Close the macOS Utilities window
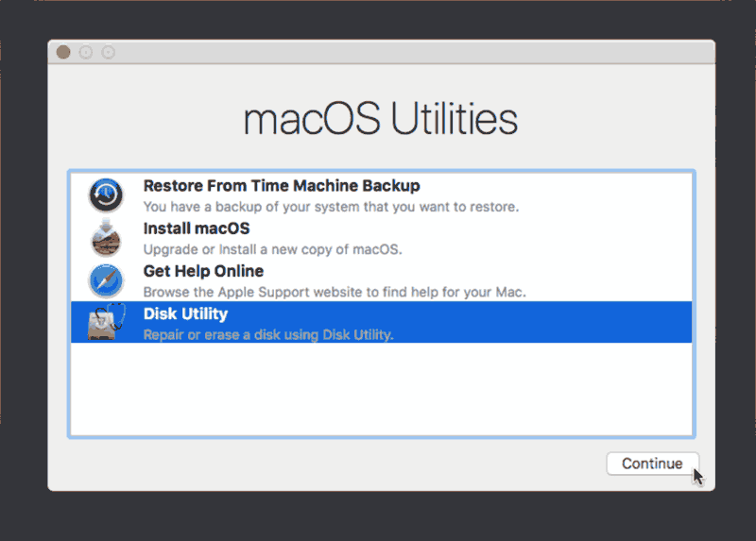This screenshot has height=541, width=756. 63,52
